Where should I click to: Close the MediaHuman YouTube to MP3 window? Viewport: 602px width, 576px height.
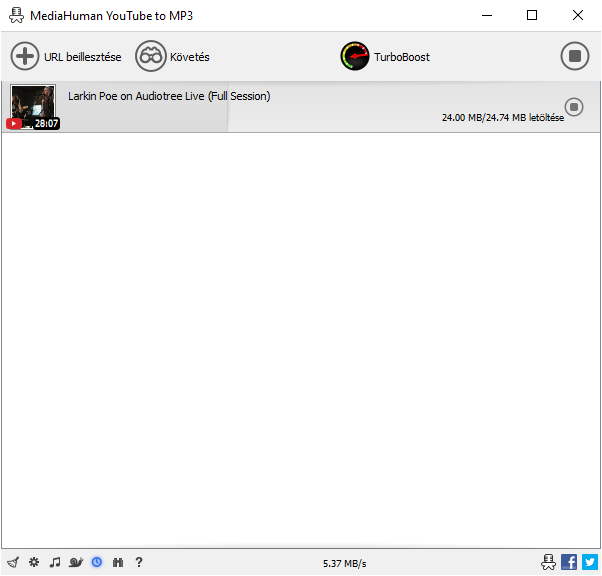pos(577,15)
